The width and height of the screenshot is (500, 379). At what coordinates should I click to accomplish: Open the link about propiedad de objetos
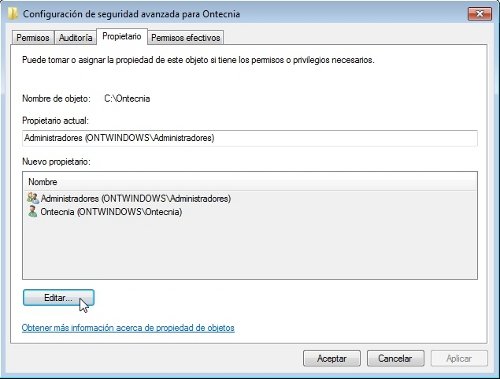click(x=128, y=328)
